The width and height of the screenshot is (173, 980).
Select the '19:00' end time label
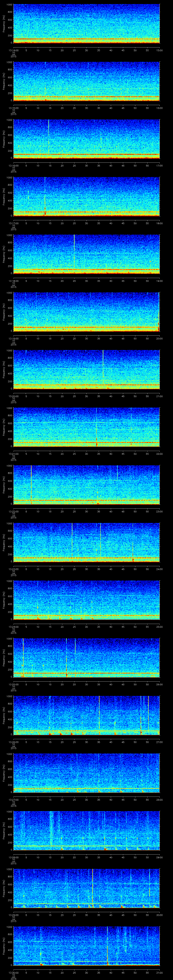(x=160, y=281)
